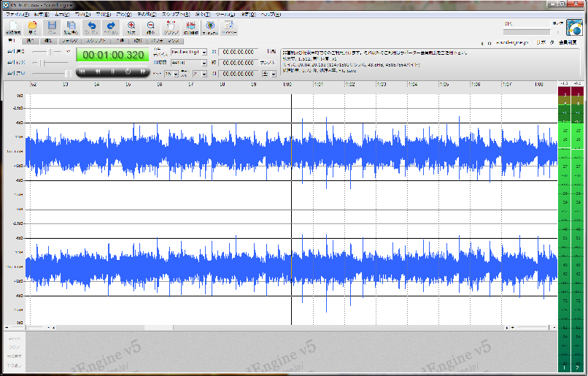Open the soundengine.jp link
Image resolution: width=588 pixels, height=376 pixels.
click(512, 43)
